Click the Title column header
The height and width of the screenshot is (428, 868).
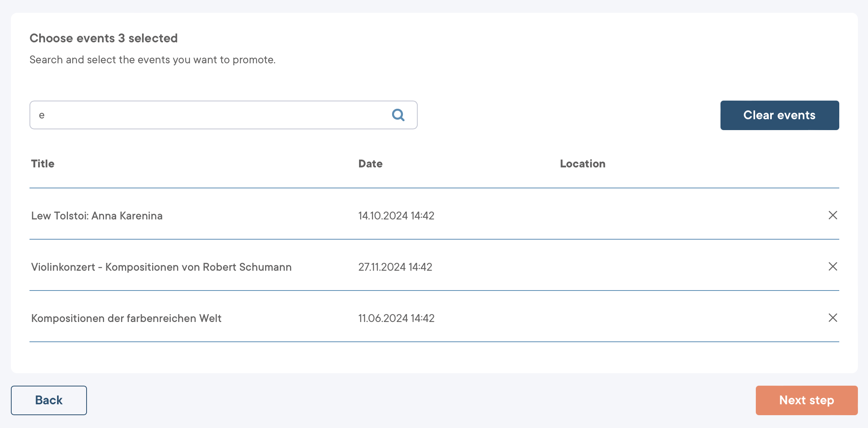click(x=43, y=164)
